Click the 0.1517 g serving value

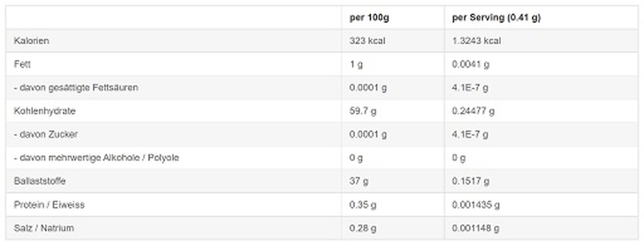pyautogui.click(x=470, y=181)
